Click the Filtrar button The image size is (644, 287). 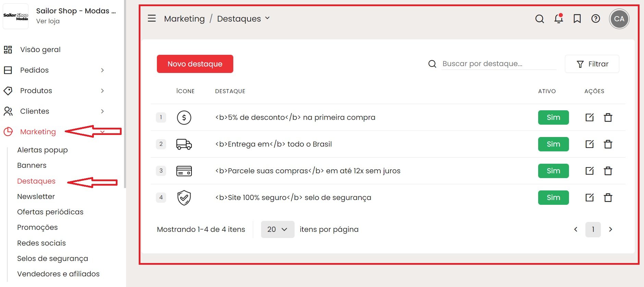[x=592, y=64]
